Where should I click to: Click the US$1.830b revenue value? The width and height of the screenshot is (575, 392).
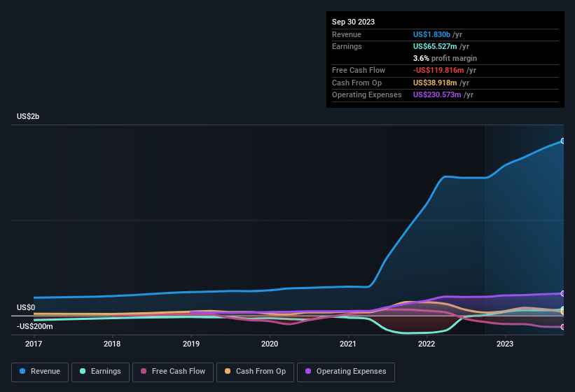(431, 34)
